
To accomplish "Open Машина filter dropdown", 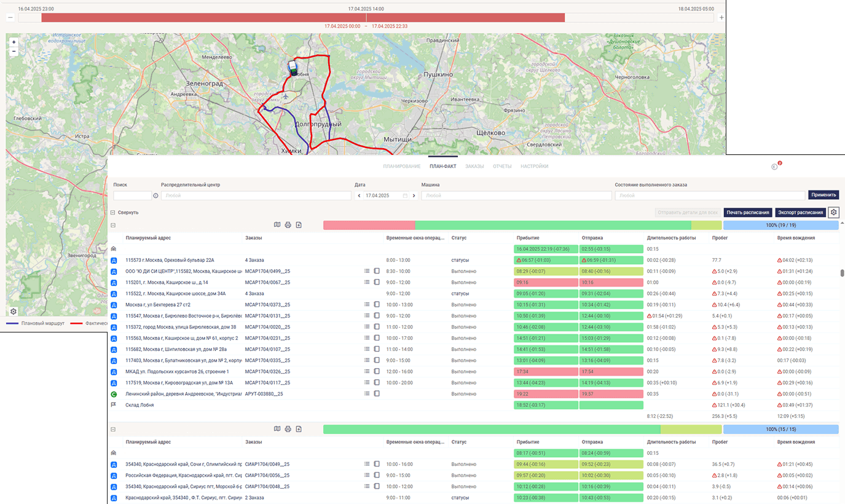I will 516,195.
